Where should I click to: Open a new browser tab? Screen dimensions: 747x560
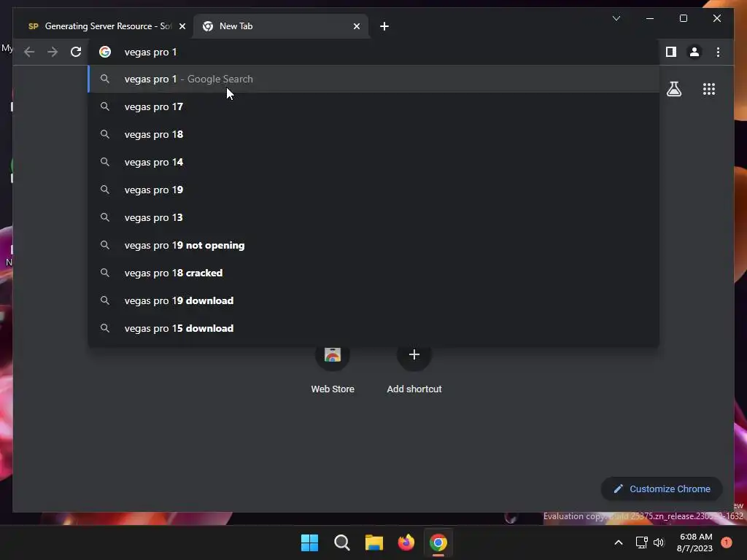click(384, 26)
